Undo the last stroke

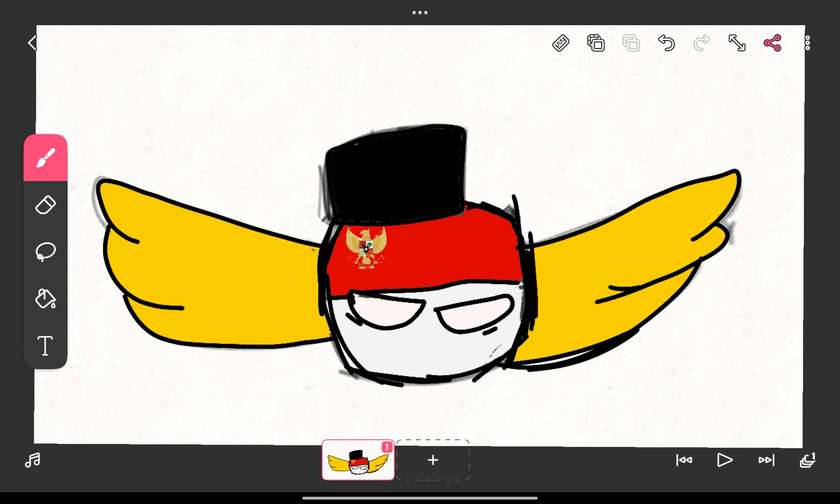tap(667, 43)
